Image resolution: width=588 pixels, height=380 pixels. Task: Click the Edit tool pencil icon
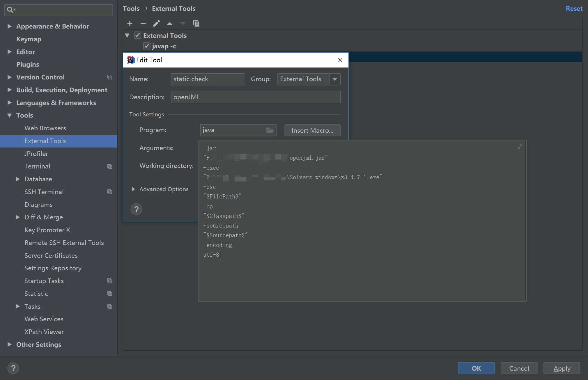[x=156, y=23]
